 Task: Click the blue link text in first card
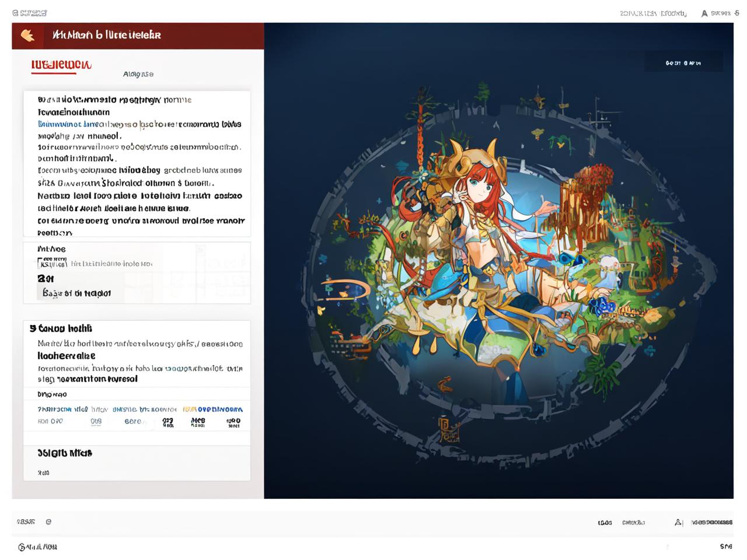pos(68,124)
